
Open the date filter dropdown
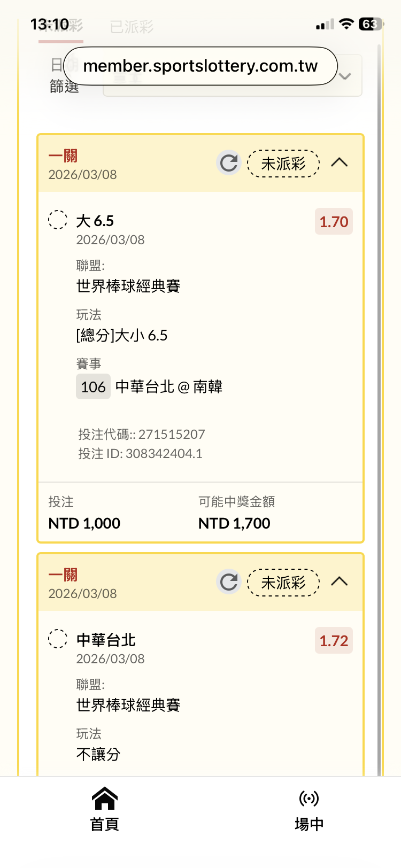pyautogui.click(x=345, y=76)
